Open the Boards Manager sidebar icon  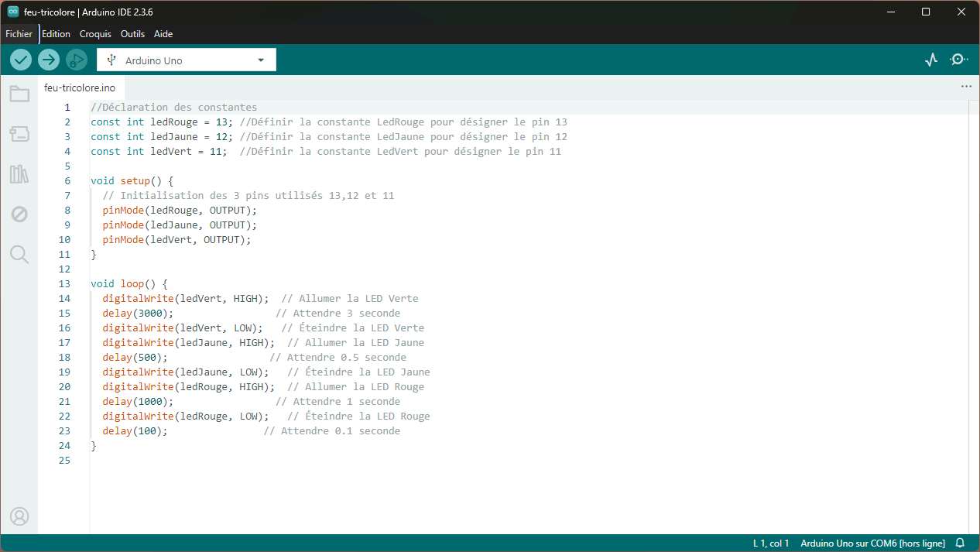click(x=19, y=134)
